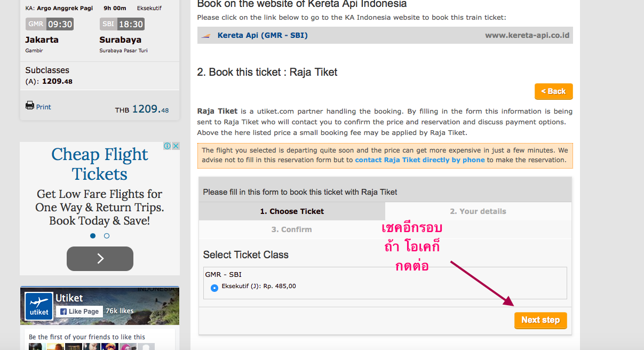Click the Facebook icon on Like Page
This screenshot has height=350, width=644.
click(x=63, y=312)
